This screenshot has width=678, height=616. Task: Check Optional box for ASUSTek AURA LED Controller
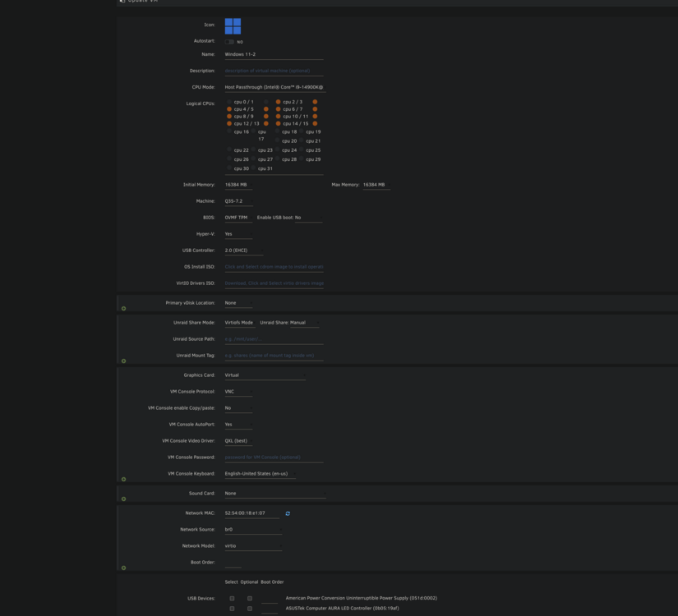point(250,609)
